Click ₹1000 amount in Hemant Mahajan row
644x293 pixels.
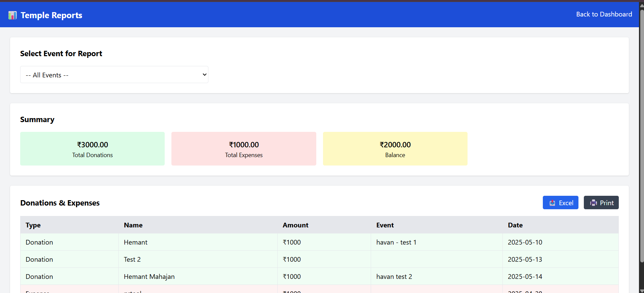[x=292, y=277]
